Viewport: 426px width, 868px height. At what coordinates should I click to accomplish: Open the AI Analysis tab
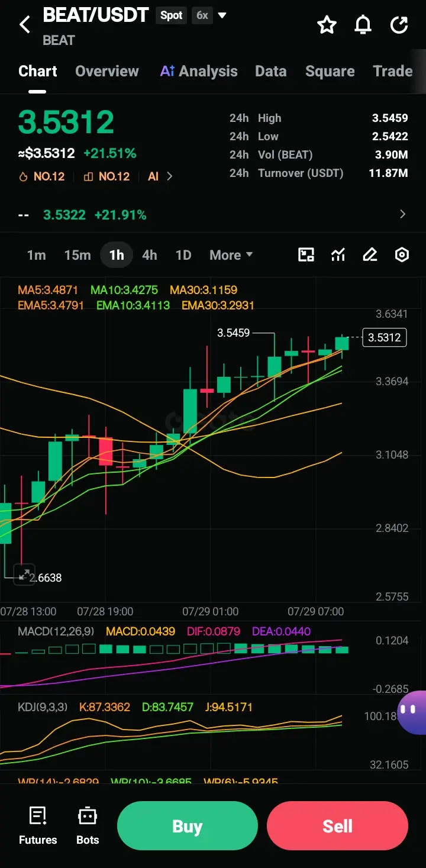coord(199,71)
